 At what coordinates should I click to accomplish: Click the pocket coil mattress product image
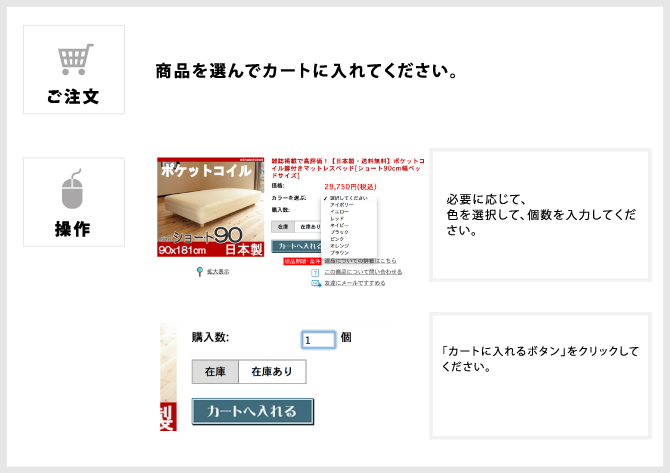210,207
